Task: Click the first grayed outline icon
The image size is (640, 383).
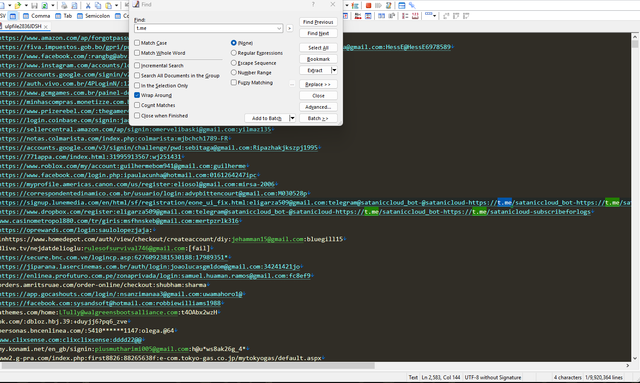Action: (446, 16)
